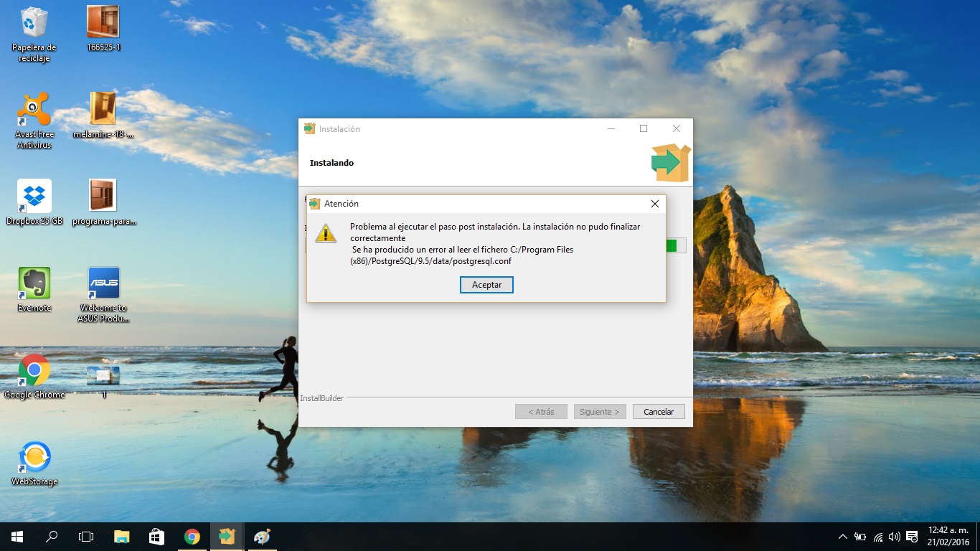Open the Windows Start menu
Image resolution: width=980 pixels, height=551 pixels.
point(17,537)
